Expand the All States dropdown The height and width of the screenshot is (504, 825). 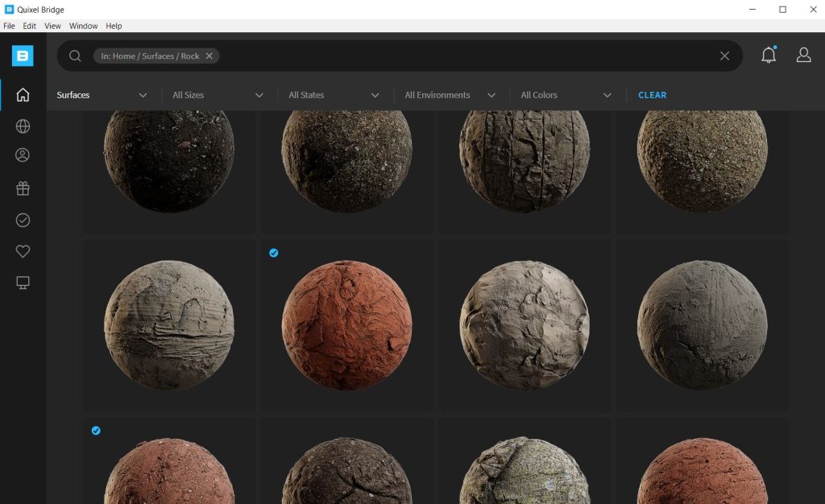pyautogui.click(x=334, y=95)
